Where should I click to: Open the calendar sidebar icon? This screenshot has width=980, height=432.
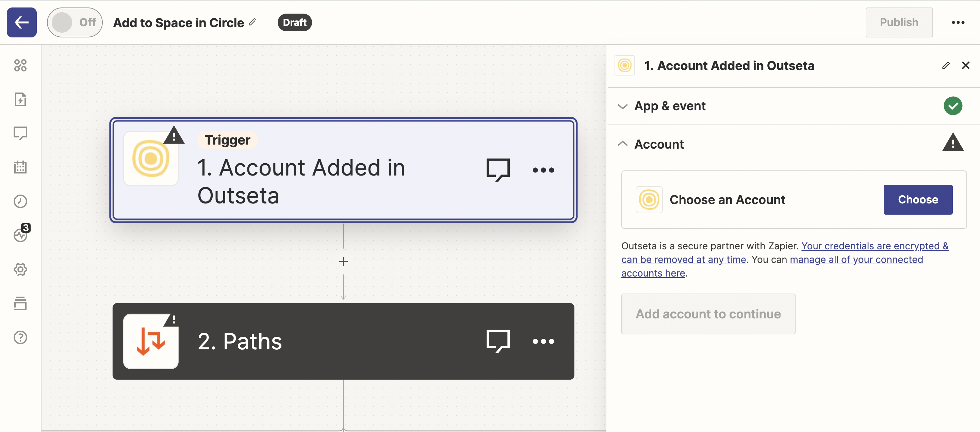[x=20, y=167]
